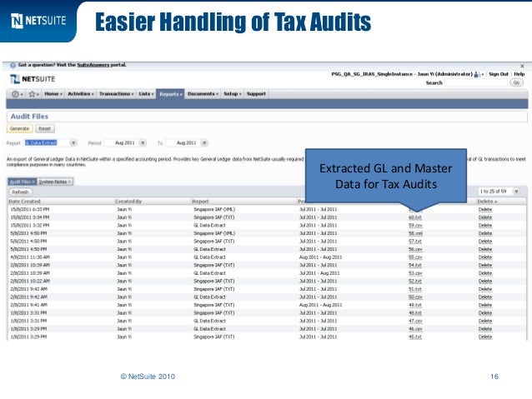Open the recent records clock icon menu
The height and width of the screenshot is (399, 532).
click(17, 94)
